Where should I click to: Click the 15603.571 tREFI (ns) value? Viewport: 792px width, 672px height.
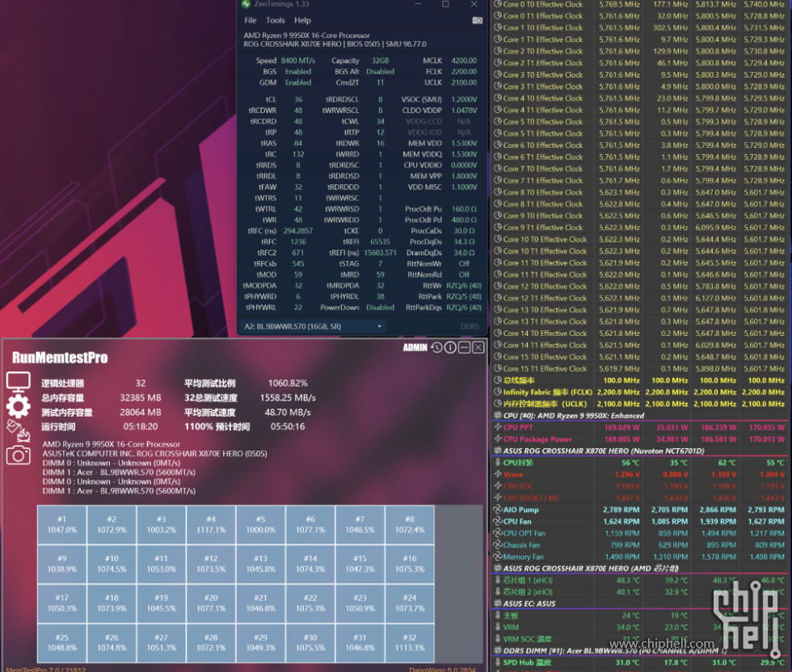pyautogui.click(x=380, y=253)
